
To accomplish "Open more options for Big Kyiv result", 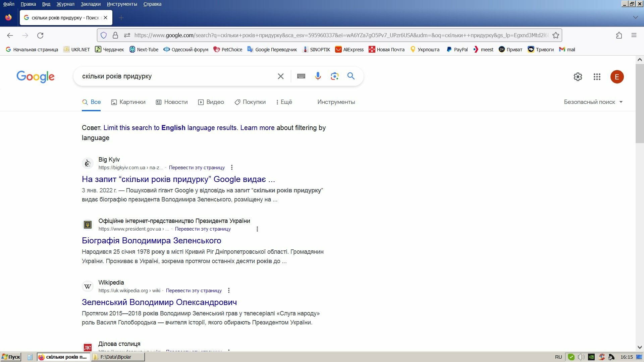I will pyautogui.click(x=231, y=167).
